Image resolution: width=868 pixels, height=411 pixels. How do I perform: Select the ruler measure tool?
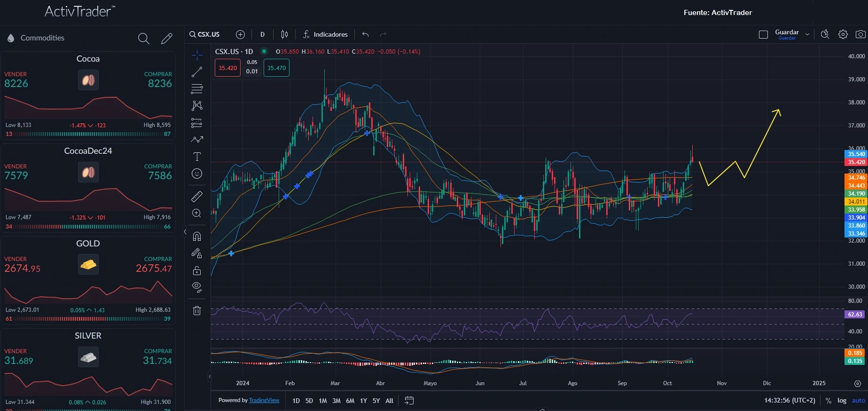coord(197,196)
